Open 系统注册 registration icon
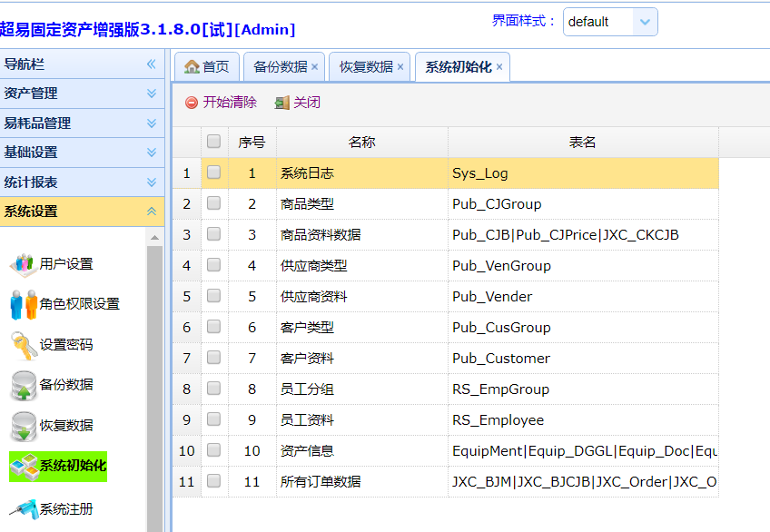 (24, 508)
